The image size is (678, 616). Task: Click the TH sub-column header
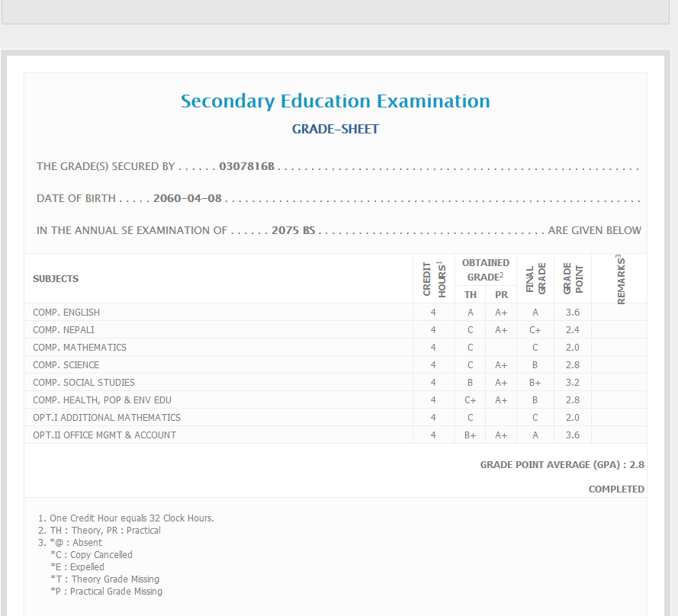[x=471, y=294]
